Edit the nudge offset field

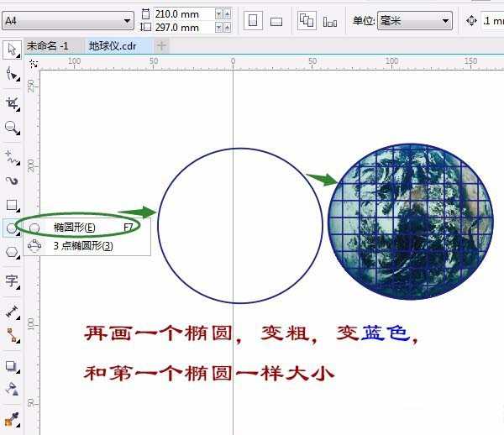pyautogui.click(x=492, y=21)
